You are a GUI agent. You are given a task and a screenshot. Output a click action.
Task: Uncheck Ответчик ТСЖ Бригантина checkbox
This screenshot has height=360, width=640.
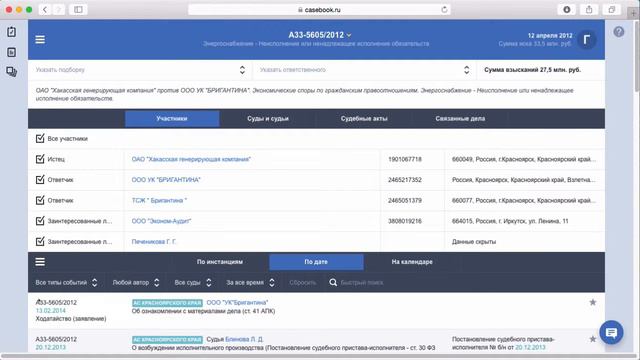40,200
